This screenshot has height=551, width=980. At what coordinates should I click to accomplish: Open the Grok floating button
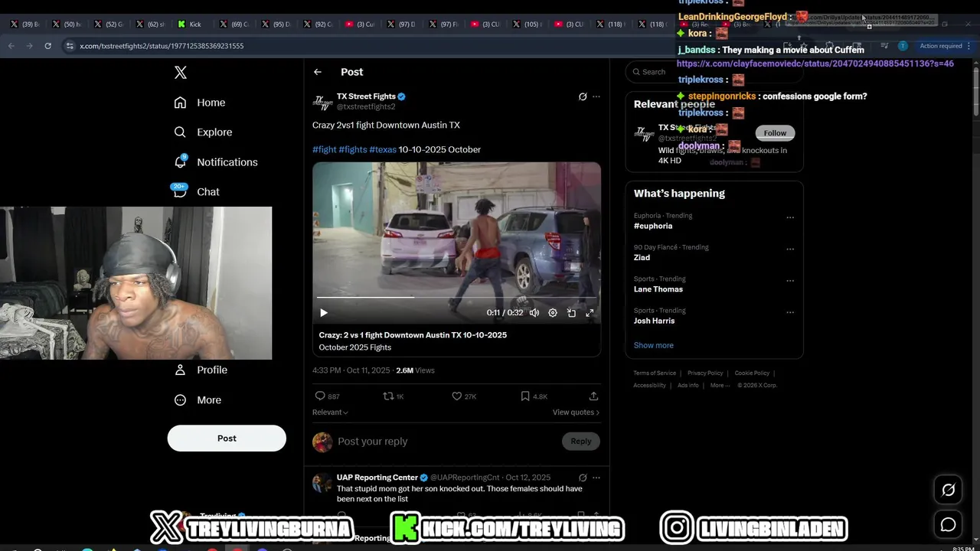[x=948, y=491]
